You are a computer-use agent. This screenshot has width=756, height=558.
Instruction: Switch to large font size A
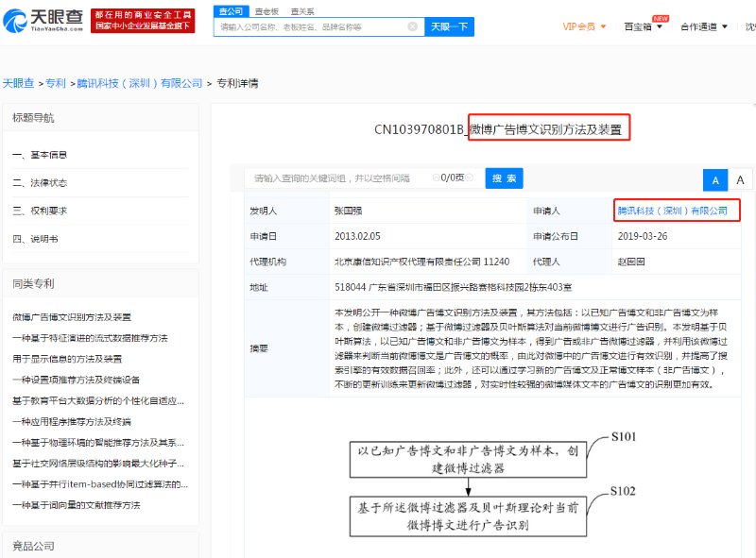pos(740,180)
